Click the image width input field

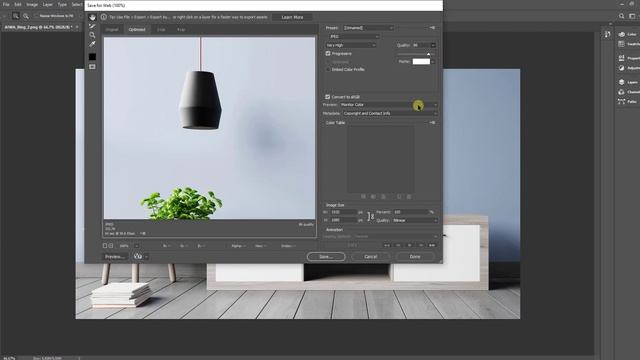[343, 212]
